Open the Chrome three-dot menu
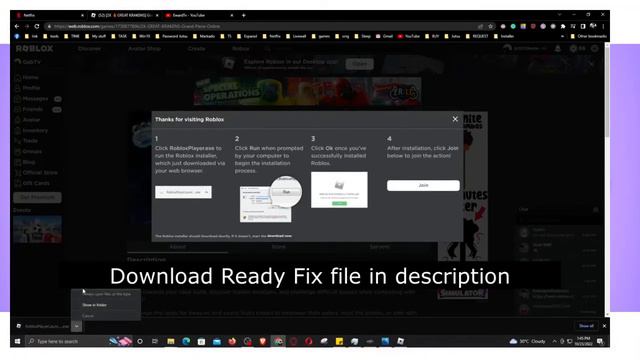This screenshot has height=360, width=640. click(603, 26)
